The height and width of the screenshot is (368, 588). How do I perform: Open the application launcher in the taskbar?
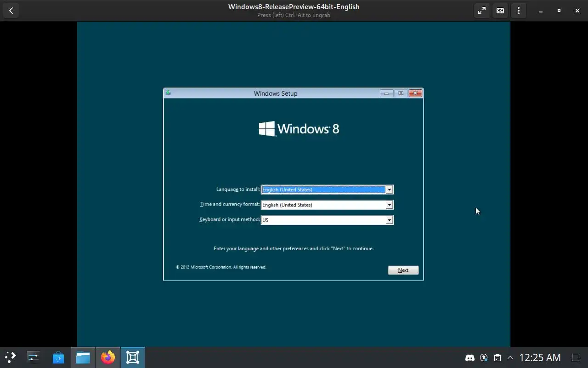(x=10, y=357)
